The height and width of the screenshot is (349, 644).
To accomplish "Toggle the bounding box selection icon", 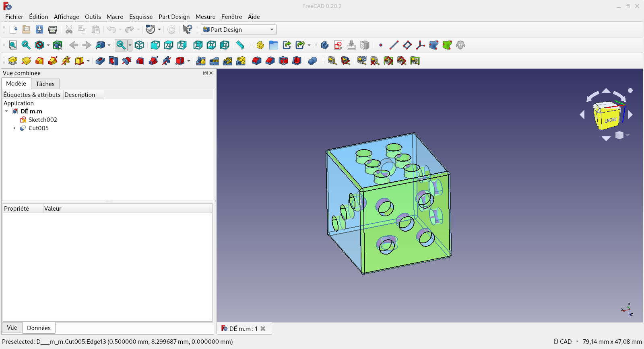I will [58, 45].
